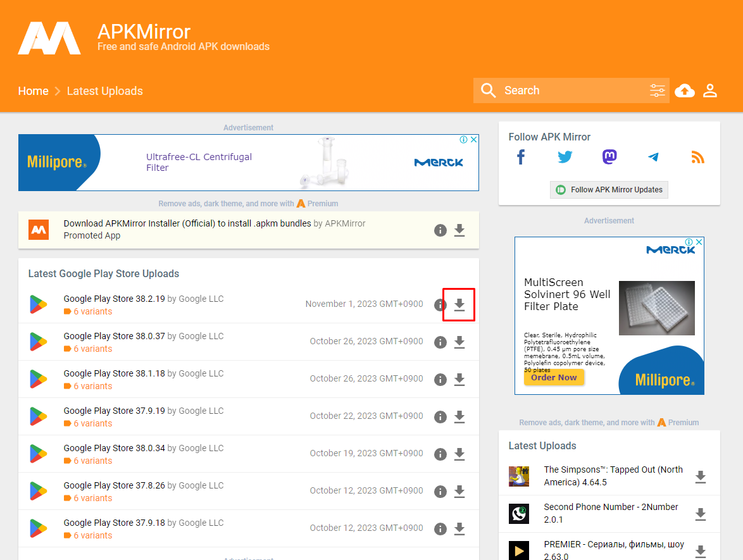
Task: Download Google Play Store 37.9.18
Action: click(459, 529)
